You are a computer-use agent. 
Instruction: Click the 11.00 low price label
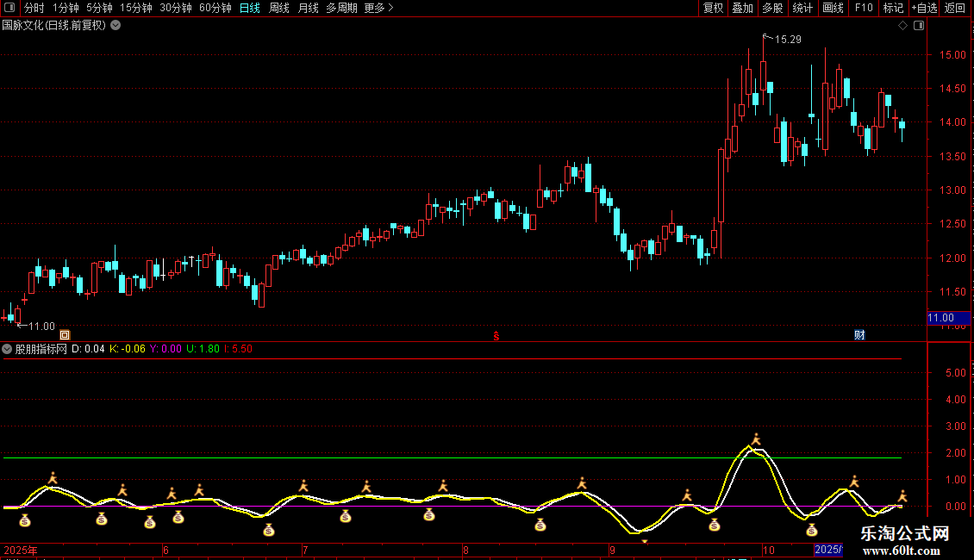(41, 327)
